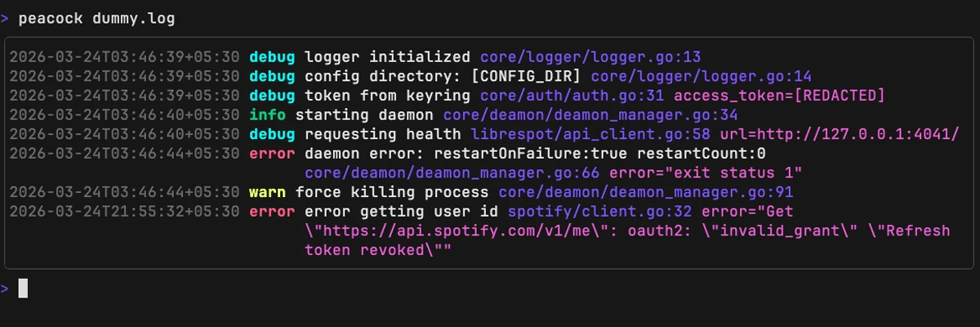The height and width of the screenshot is (327, 980).
Task: Click the [CONFIG_DIR] placeholder text
Action: 530,77
